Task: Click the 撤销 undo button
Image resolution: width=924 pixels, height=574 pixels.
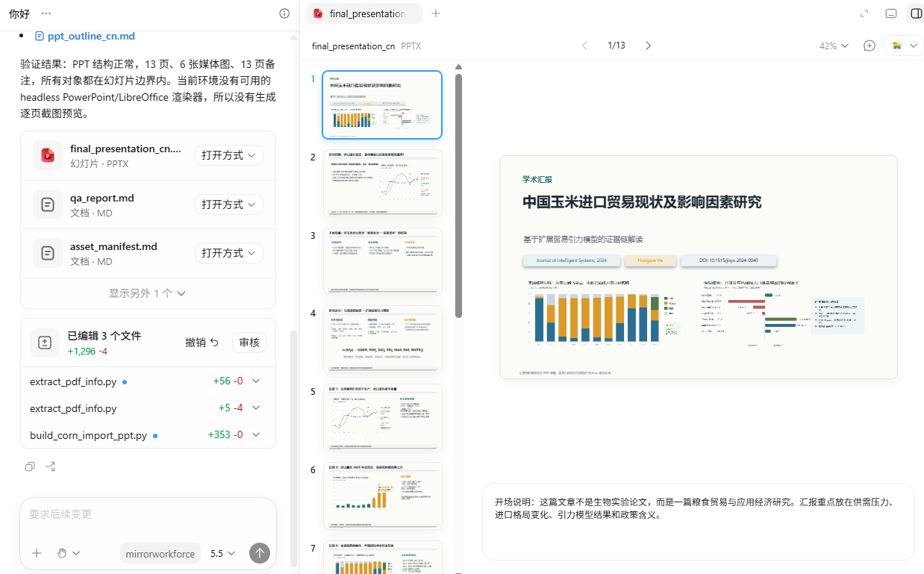Action: point(202,343)
